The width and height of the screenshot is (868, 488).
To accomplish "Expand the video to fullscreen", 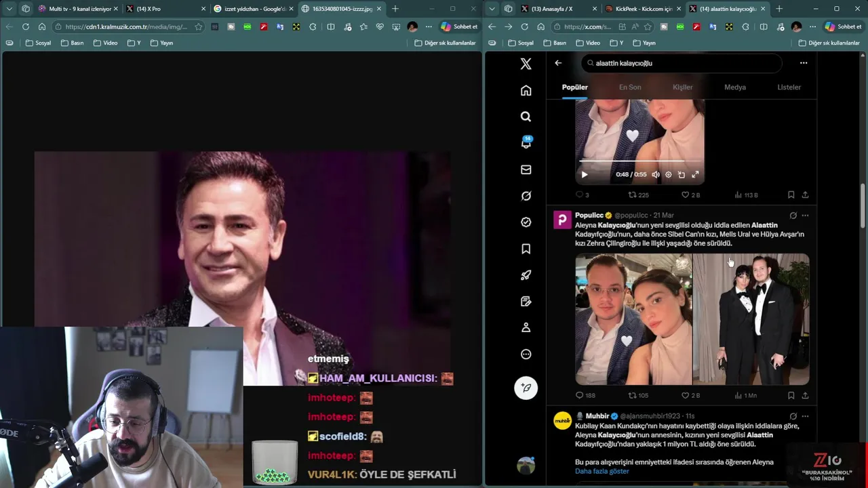I will pyautogui.click(x=695, y=174).
